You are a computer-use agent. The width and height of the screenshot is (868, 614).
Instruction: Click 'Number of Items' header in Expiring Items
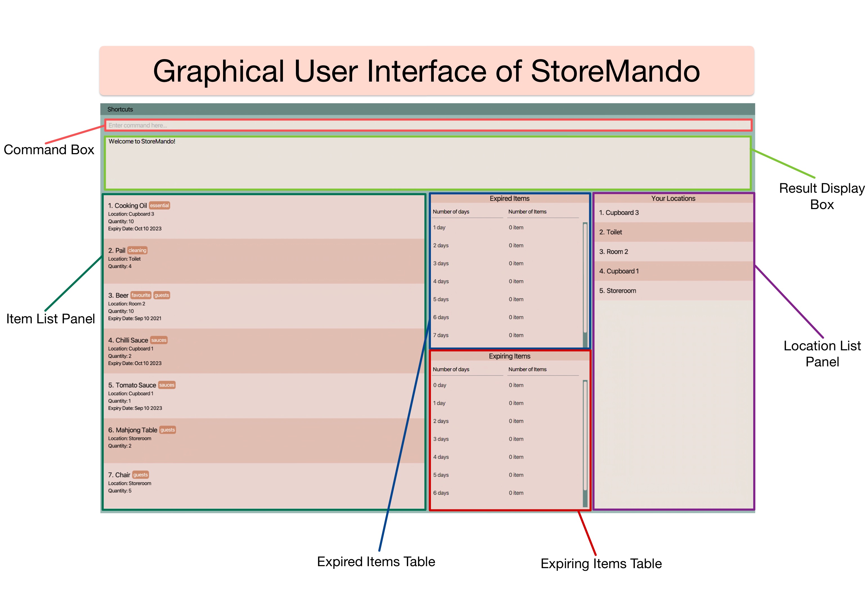point(527,370)
